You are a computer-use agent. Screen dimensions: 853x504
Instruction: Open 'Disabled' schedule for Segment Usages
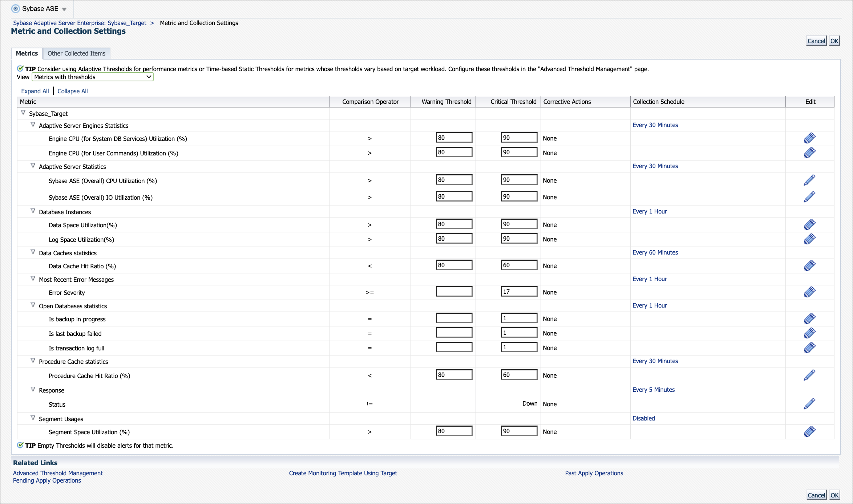(643, 418)
